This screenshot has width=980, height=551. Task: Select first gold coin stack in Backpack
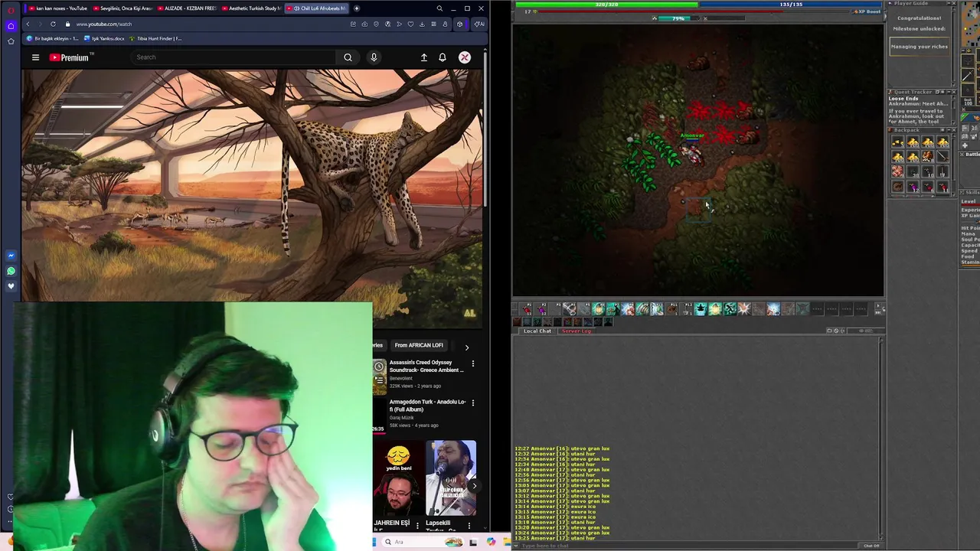click(x=898, y=142)
